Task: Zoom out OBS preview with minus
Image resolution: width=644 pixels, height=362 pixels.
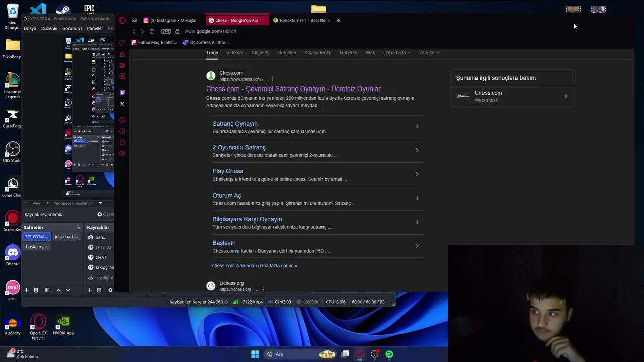Action: [x=26, y=203]
